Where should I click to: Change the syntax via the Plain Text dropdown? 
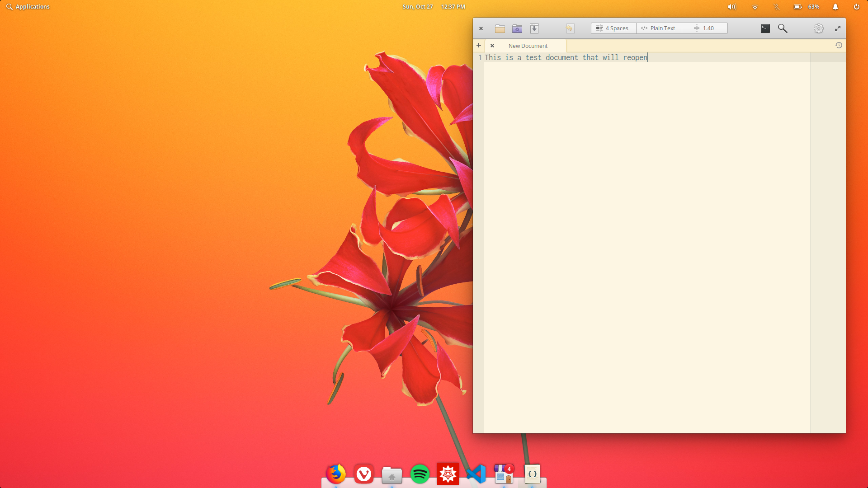[x=658, y=28]
